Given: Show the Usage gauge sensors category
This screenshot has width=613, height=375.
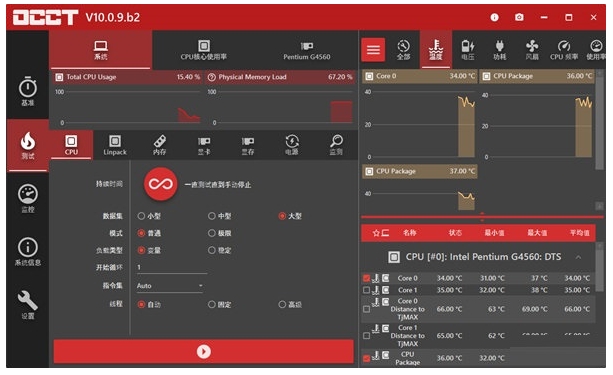Looking at the screenshot, I should 595,50.
